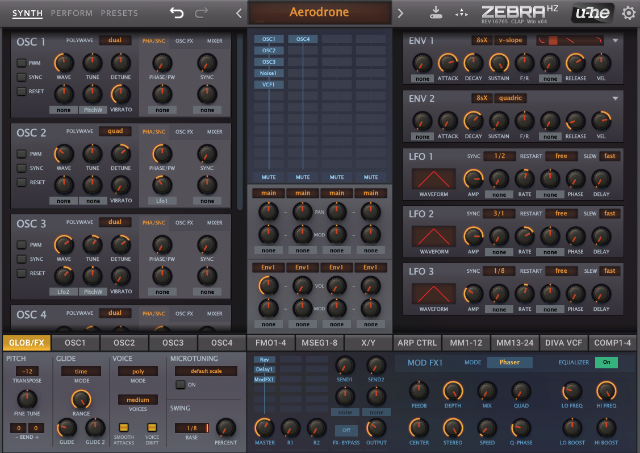Go to the previous preset with left arrow
The image size is (640, 453).
tap(239, 13)
